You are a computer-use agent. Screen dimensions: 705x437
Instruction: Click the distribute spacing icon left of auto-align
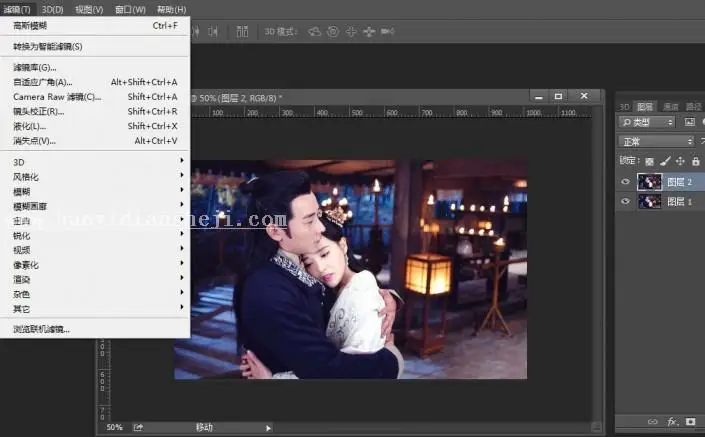(213, 31)
